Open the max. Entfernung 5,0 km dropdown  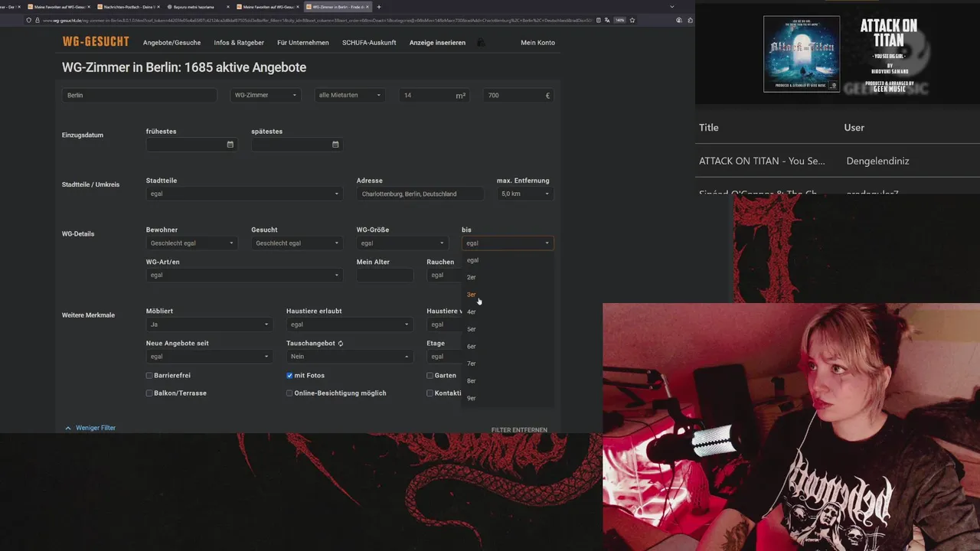[x=525, y=194]
